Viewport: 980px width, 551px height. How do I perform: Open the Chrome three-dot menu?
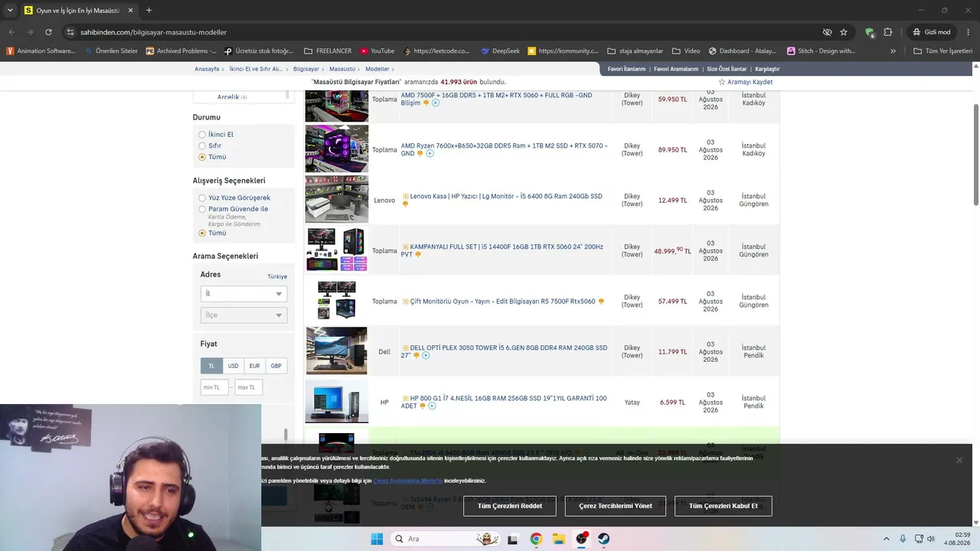(x=966, y=32)
